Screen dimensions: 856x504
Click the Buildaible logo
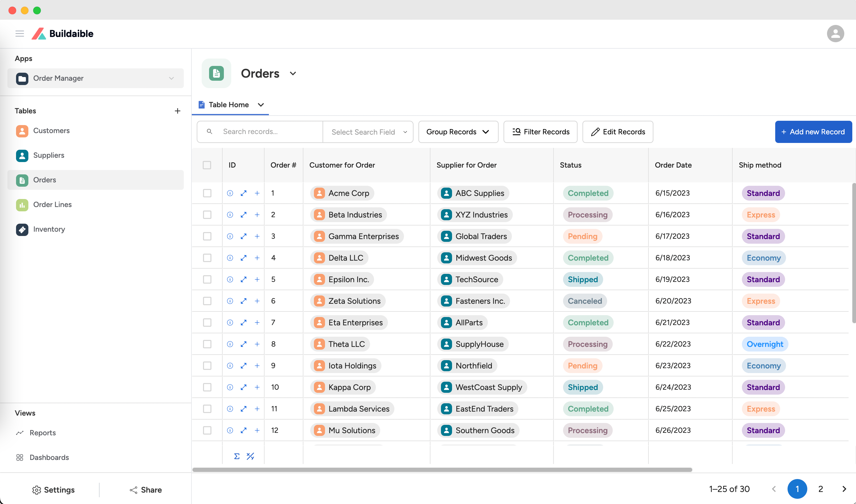(62, 34)
